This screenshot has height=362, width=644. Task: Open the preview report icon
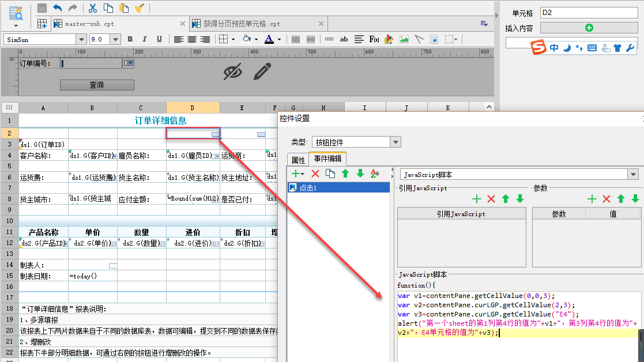pyautogui.click(x=16, y=13)
